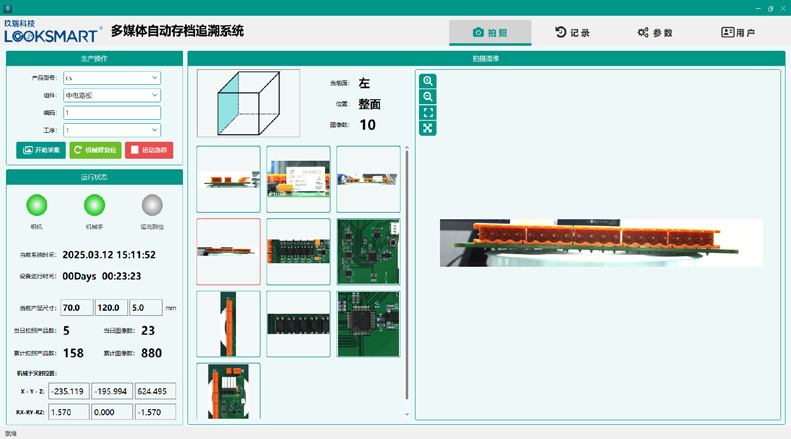Go to the 用户 tab

coord(738,33)
